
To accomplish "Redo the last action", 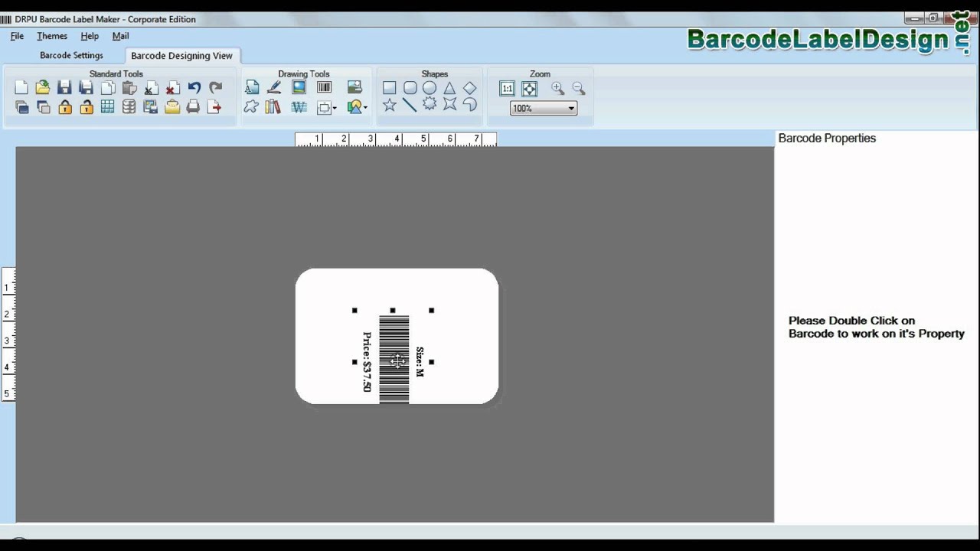I will point(216,88).
